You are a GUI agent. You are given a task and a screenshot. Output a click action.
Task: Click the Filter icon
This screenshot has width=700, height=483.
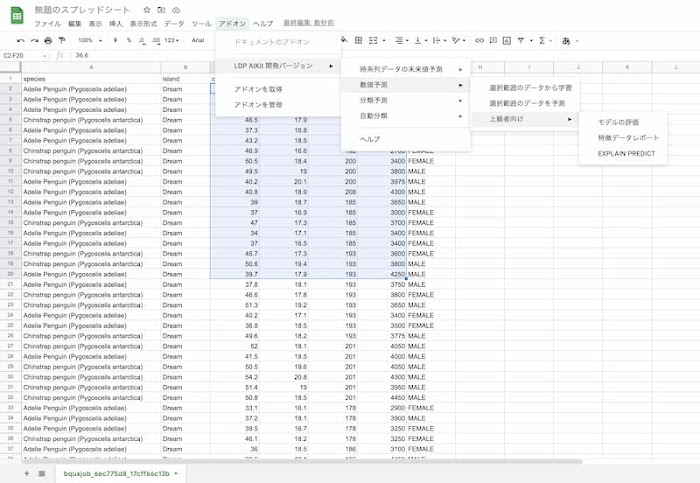pyautogui.click(x=521, y=41)
